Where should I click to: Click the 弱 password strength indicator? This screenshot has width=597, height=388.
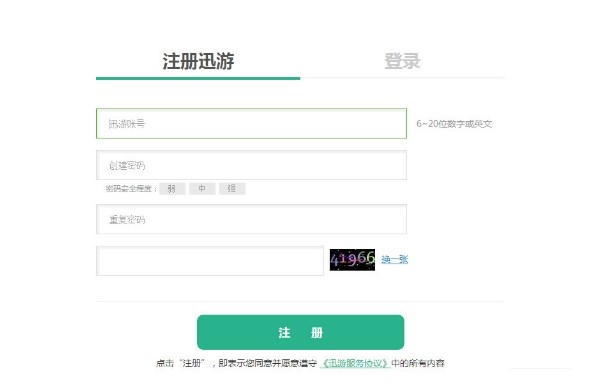click(x=172, y=188)
